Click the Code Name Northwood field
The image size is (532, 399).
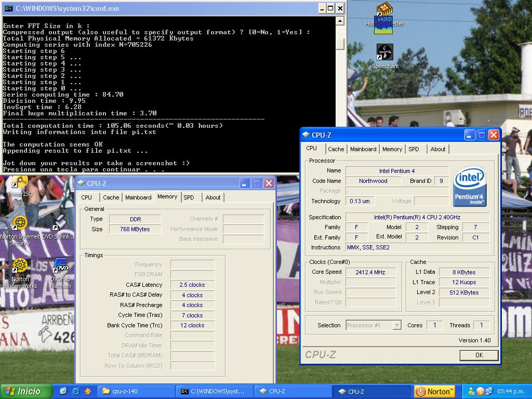click(373, 181)
